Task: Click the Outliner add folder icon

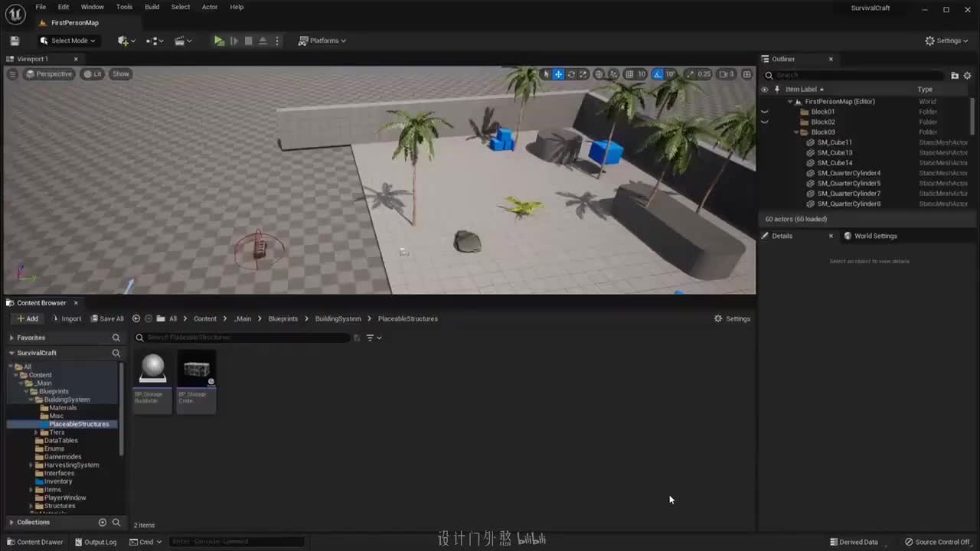Action: click(x=955, y=75)
